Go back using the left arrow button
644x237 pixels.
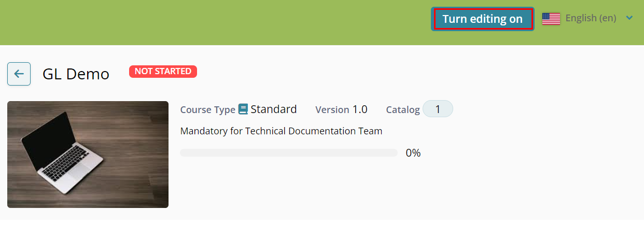click(19, 74)
